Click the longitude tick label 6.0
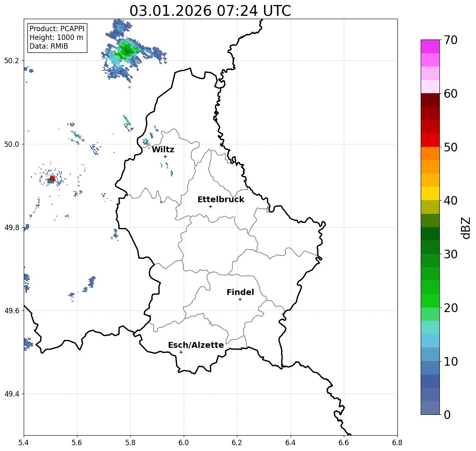Viewport: 476px width, 451px height. (x=184, y=443)
